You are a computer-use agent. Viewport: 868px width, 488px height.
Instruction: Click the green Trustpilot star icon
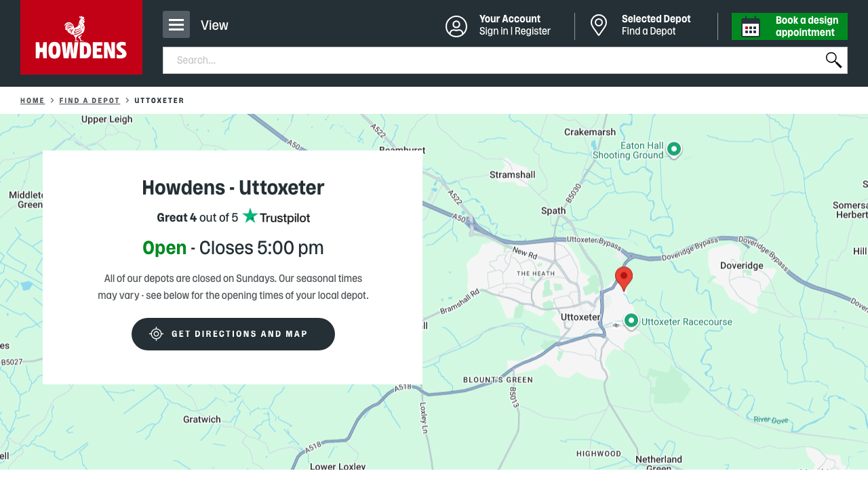pos(249,216)
